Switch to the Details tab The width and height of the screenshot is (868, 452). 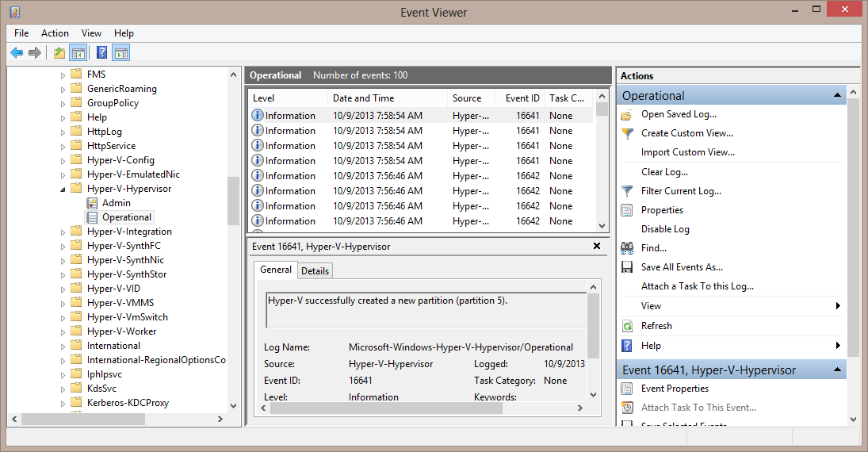pos(315,271)
